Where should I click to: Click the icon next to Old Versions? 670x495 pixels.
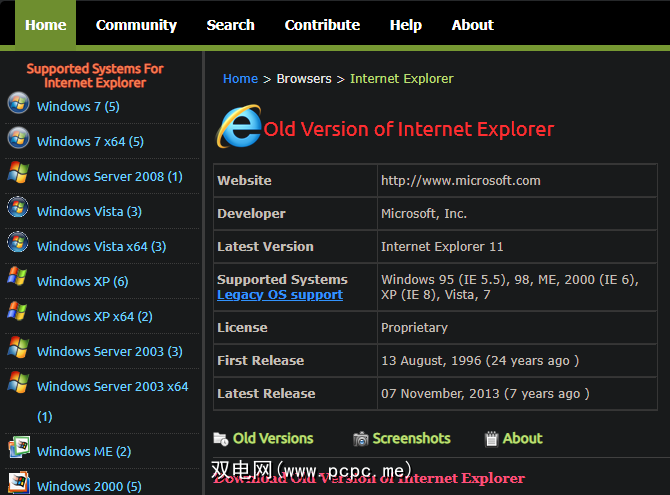tap(221, 439)
